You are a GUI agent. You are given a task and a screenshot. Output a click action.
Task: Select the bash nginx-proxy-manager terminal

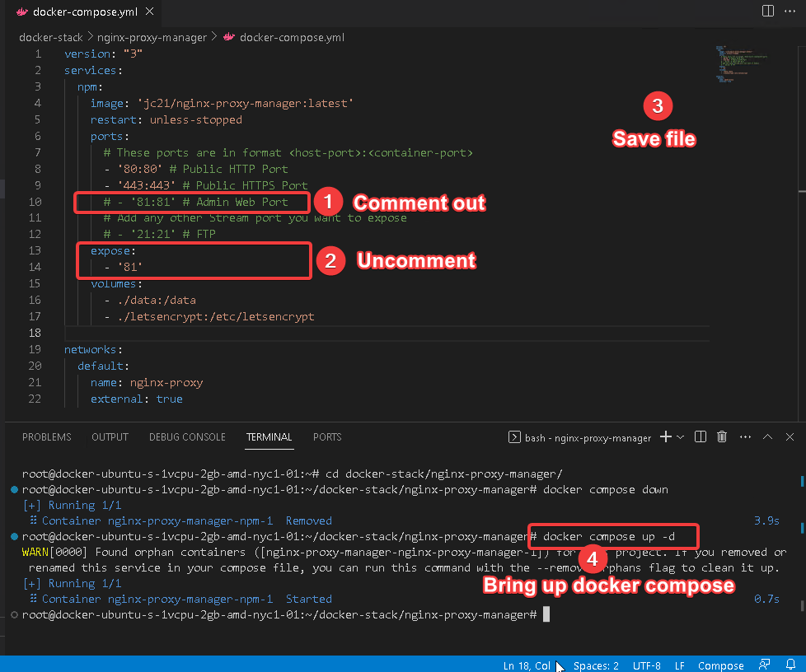(579, 438)
